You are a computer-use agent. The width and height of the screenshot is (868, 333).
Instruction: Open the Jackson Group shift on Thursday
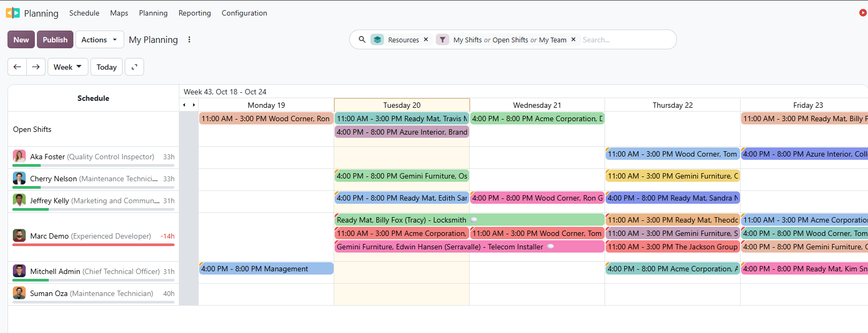tap(673, 247)
